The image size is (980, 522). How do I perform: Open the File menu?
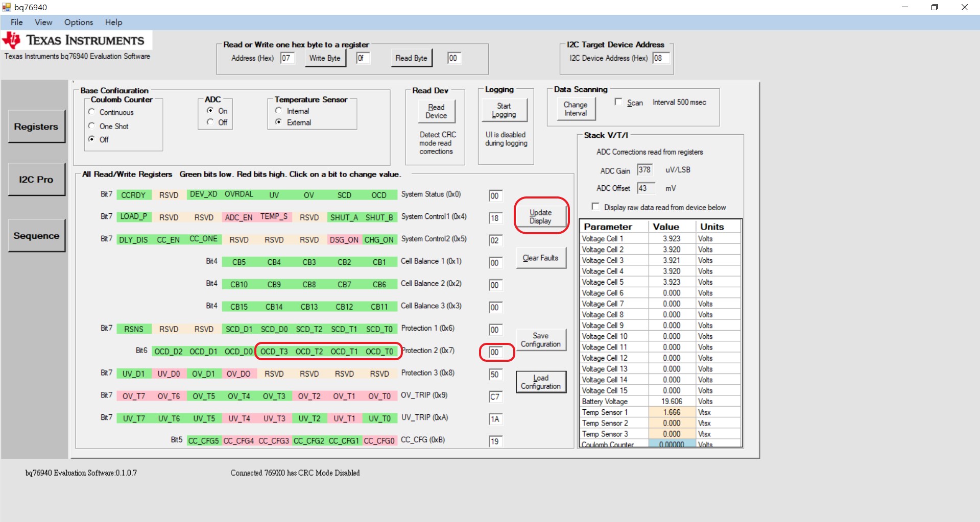pos(16,22)
